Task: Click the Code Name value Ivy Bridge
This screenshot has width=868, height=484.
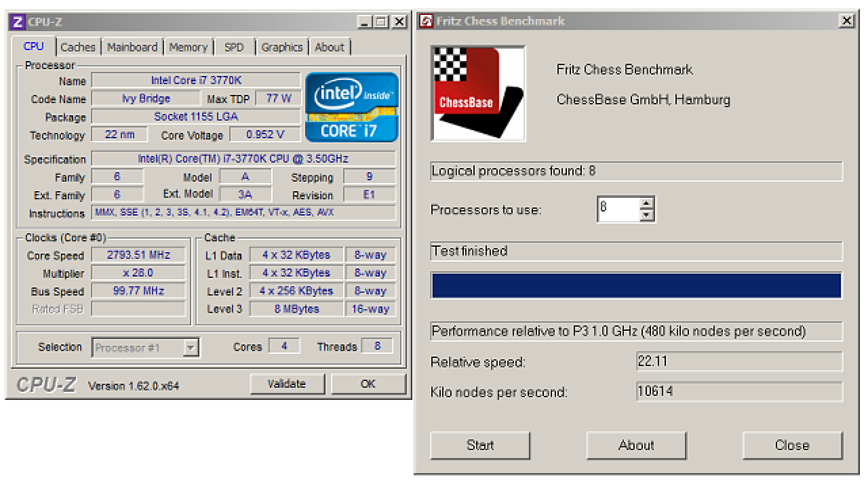Action: (146, 99)
